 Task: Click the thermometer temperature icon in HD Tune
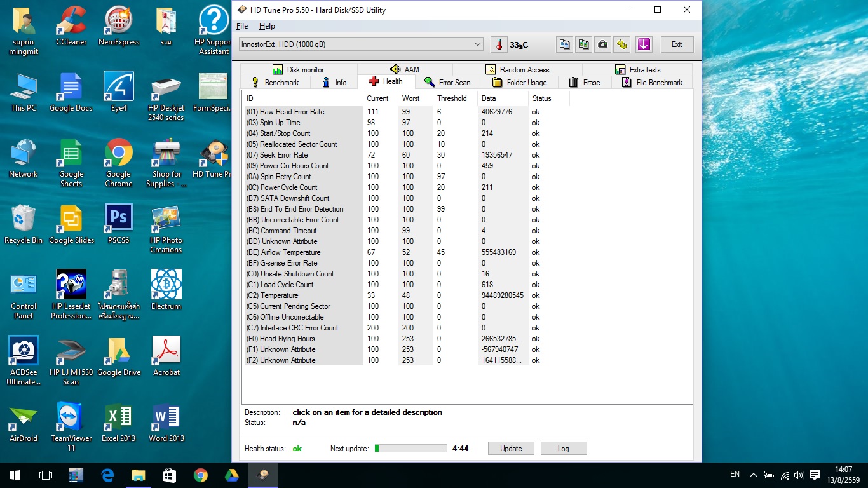click(x=499, y=44)
